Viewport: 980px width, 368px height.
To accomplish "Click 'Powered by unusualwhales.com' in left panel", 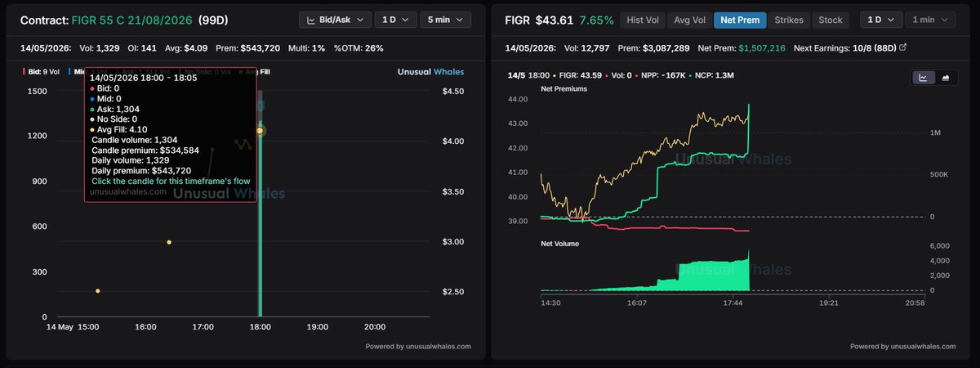I will pyautogui.click(x=418, y=346).
